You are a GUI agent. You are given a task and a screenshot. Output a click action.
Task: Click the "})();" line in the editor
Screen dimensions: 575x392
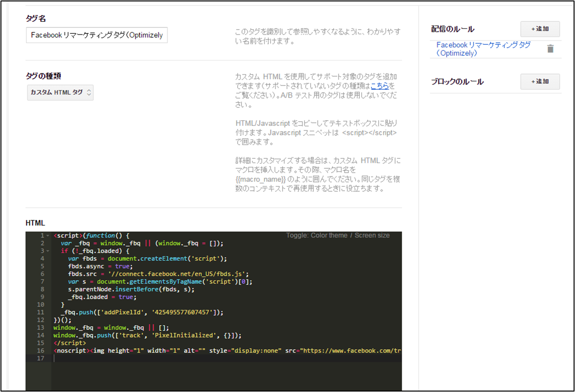63,320
